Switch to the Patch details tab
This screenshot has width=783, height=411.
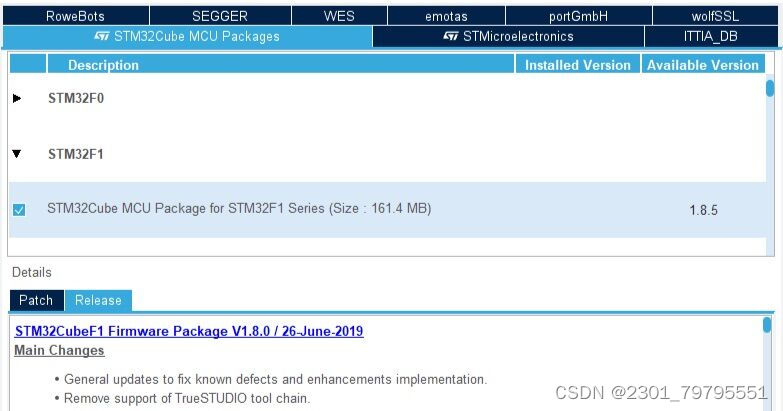point(36,300)
